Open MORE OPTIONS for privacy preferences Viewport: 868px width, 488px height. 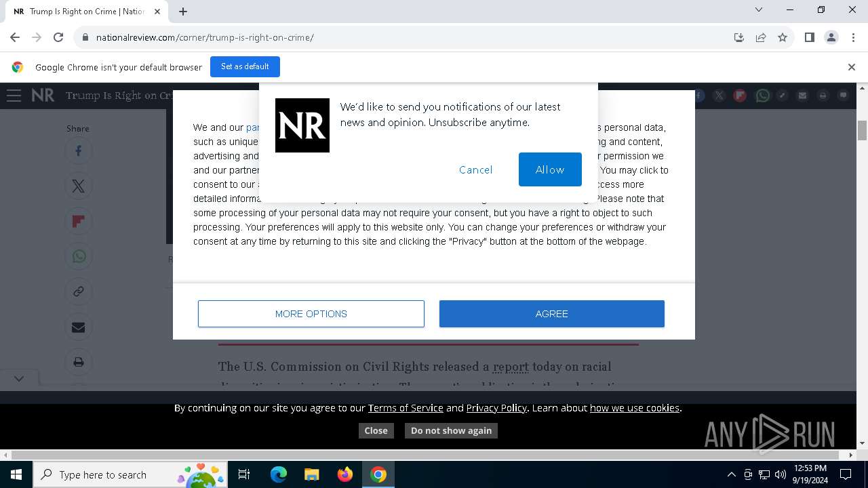coord(311,314)
